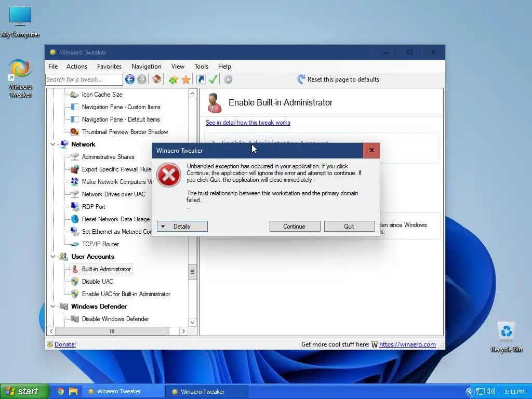The image size is (532, 399).
Task: Open the Recycle Bin desktop icon
Action: pyautogui.click(x=506, y=337)
